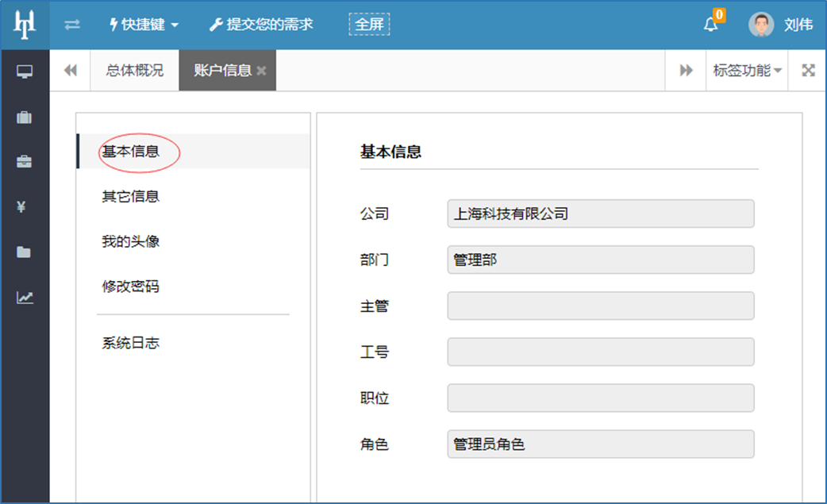The width and height of the screenshot is (827, 504).
Task: Click the empty 职位 input field
Action: pos(601,398)
